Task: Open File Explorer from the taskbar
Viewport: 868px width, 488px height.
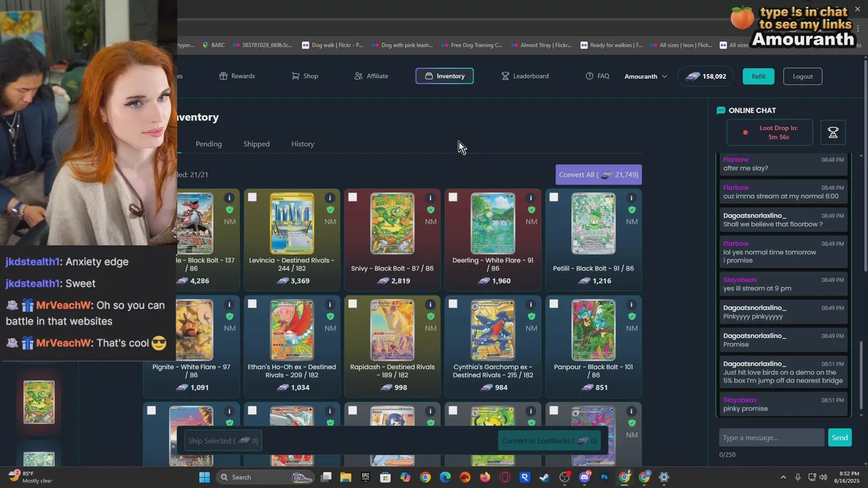Action: click(x=346, y=477)
